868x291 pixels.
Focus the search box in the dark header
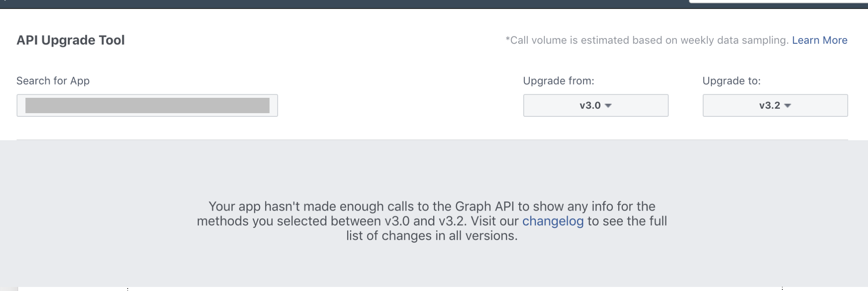(778, 1)
